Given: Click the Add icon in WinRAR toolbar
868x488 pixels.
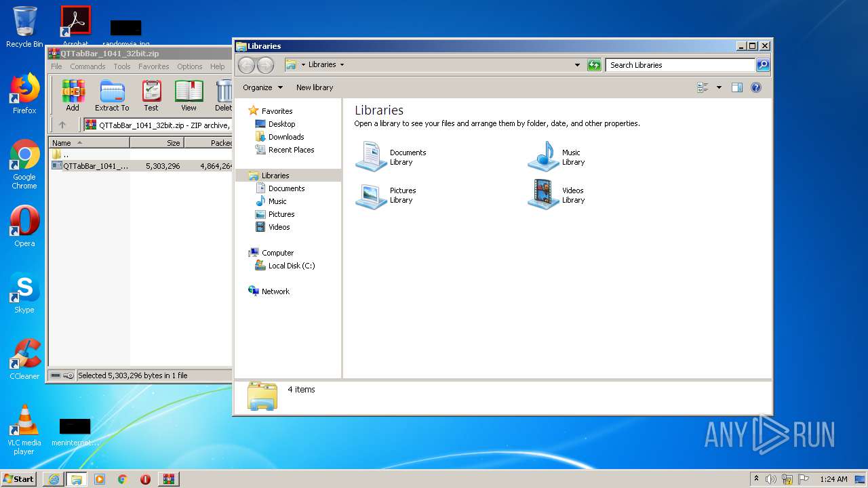Looking at the screenshot, I should pos(73,95).
